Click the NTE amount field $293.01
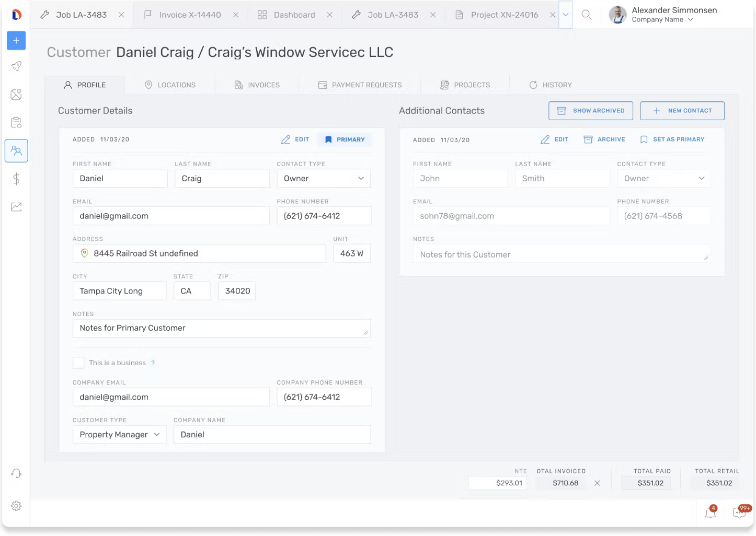The height and width of the screenshot is (536, 756). 497,483
